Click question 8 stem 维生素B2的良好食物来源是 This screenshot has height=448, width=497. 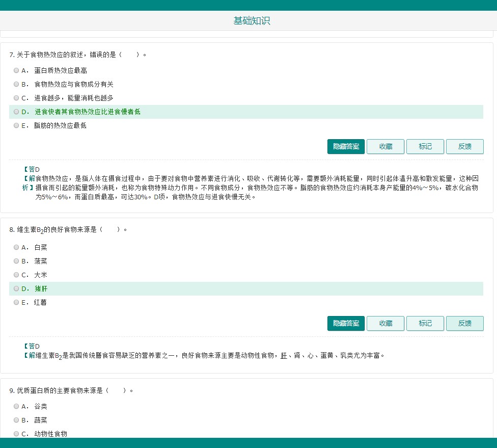pyautogui.click(x=68, y=230)
